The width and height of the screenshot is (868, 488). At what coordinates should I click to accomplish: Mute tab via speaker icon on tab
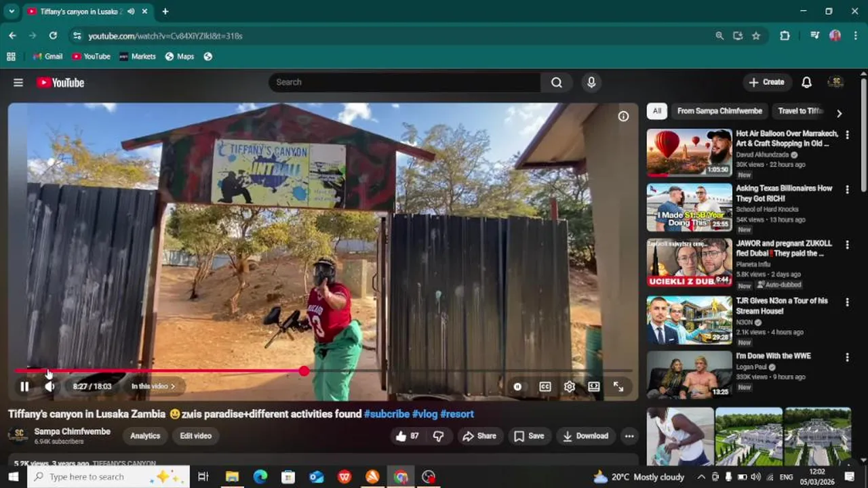coord(130,12)
